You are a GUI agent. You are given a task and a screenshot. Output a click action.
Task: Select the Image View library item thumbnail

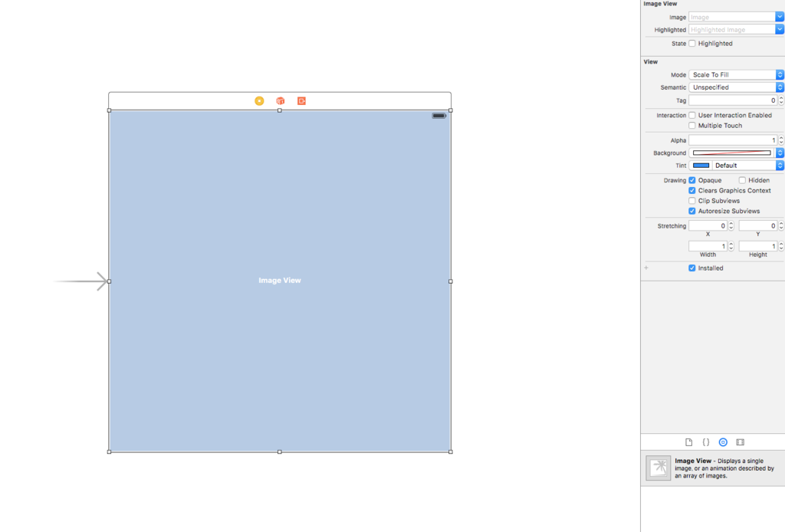pos(659,468)
